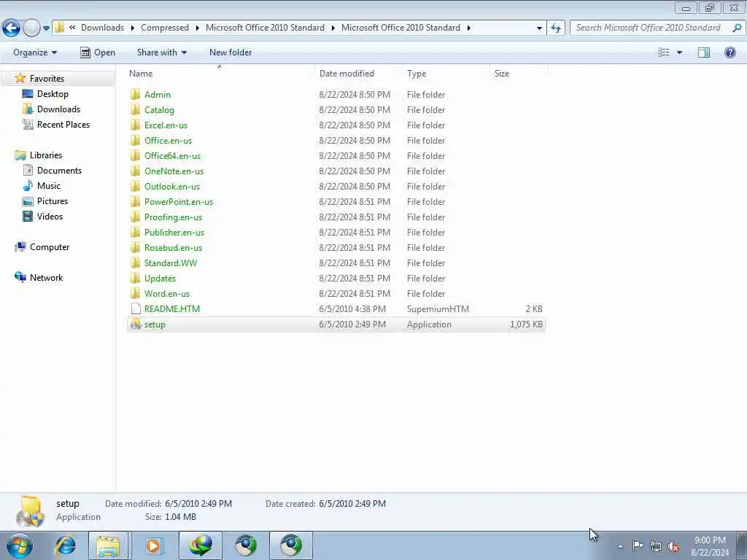Select Desktop in the navigation pane

pos(53,94)
